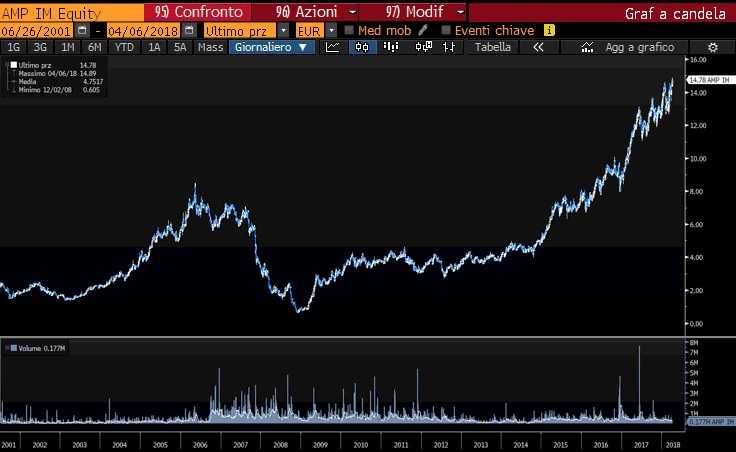Click the Graf a candela title
Image resolution: width=736 pixels, height=452 pixels.
pos(675,13)
